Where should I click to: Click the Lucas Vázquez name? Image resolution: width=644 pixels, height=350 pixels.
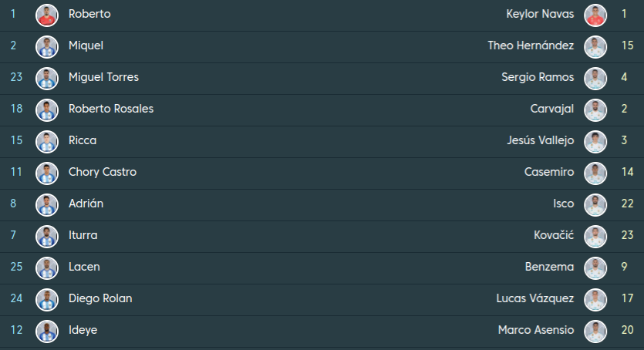pos(535,299)
